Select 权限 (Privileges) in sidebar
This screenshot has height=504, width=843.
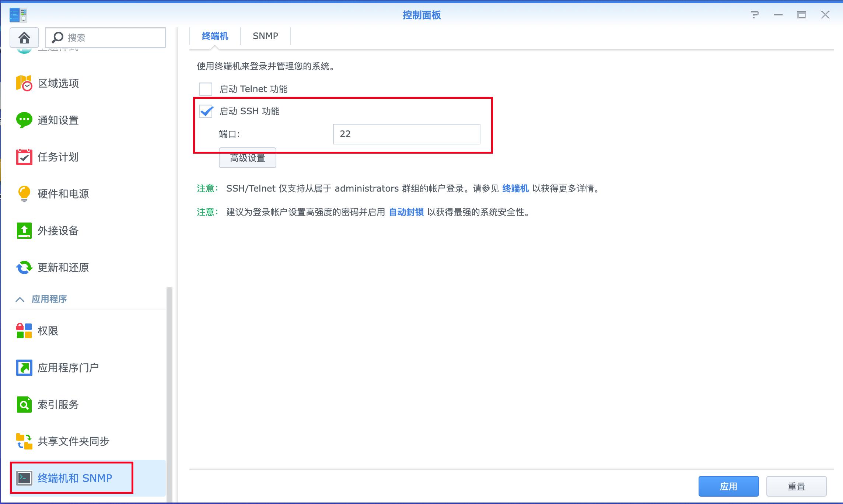click(x=48, y=330)
